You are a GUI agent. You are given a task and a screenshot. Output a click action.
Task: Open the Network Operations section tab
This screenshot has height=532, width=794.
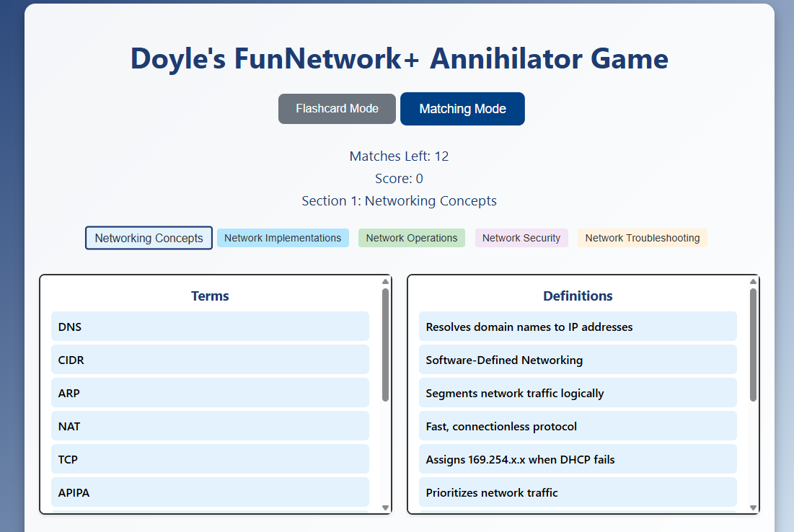click(412, 238)
